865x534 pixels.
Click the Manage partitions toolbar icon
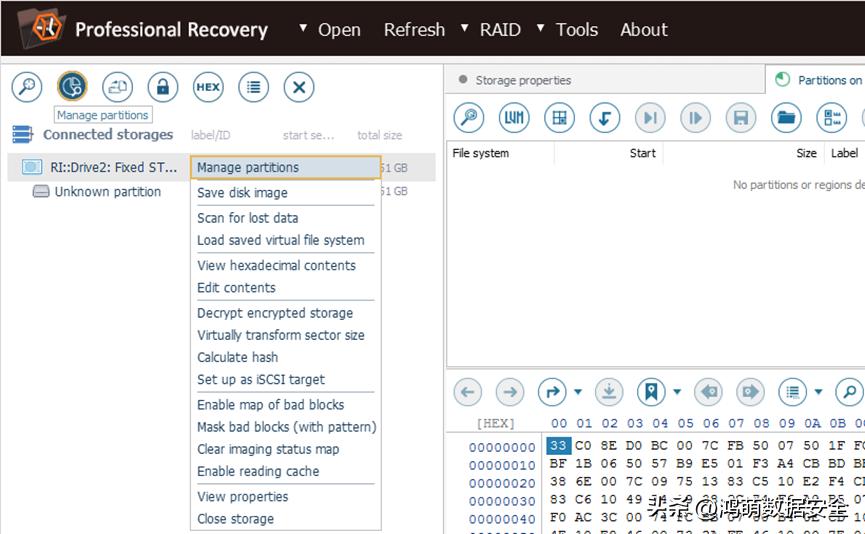71,87
